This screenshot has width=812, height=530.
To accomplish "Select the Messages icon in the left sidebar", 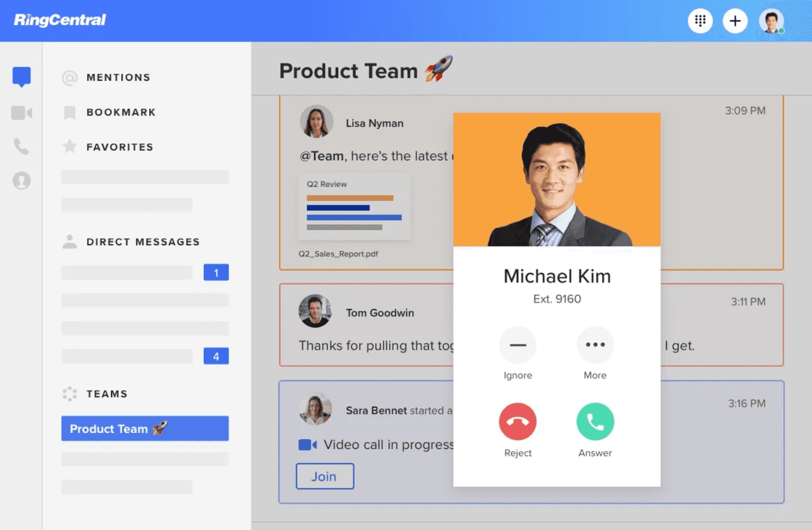I will click(21, 77).
